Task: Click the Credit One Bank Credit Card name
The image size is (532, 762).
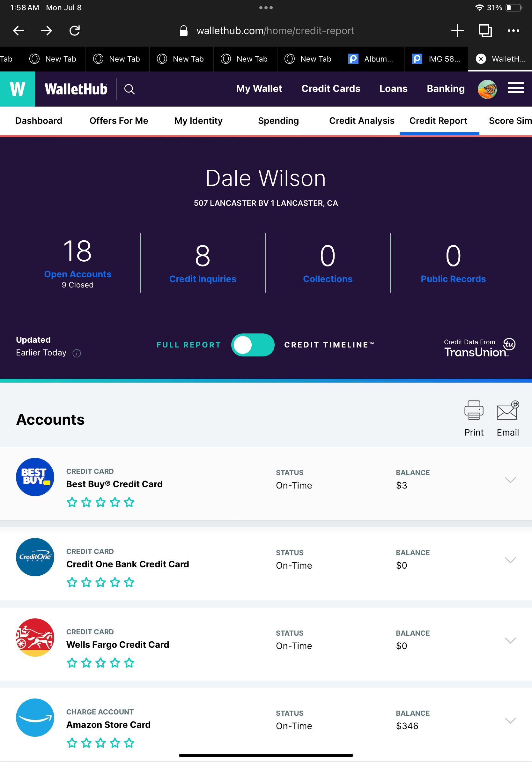Action: (128, 564)
